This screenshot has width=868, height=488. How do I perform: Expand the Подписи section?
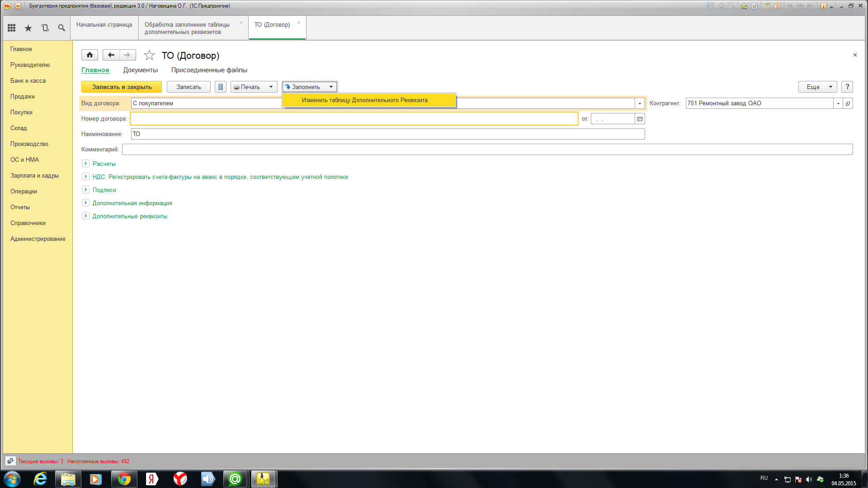coord(85,190)
